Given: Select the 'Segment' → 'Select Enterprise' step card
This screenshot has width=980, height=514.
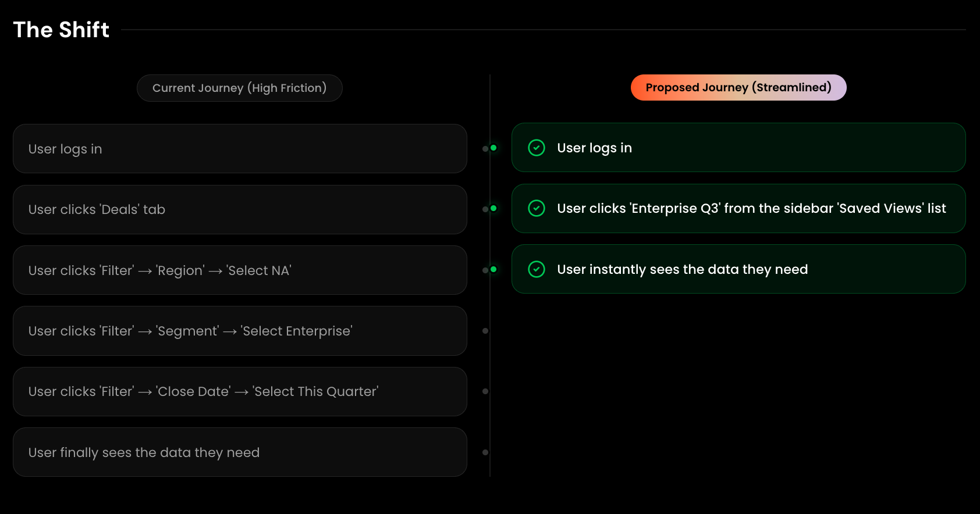Looking at the screenshot, I should coord(240,331).
